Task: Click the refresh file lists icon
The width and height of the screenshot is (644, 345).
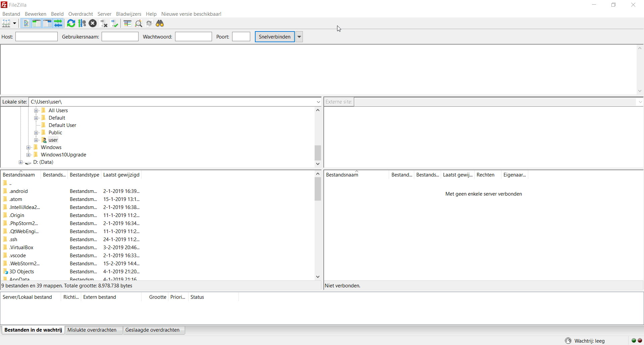Action: click(71, 23)
